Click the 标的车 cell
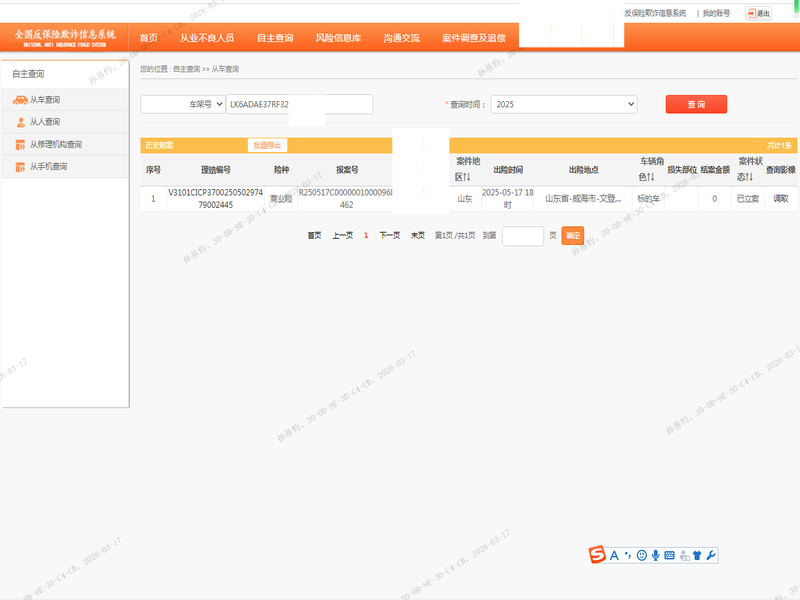The image size is (800, 600). 648,198
